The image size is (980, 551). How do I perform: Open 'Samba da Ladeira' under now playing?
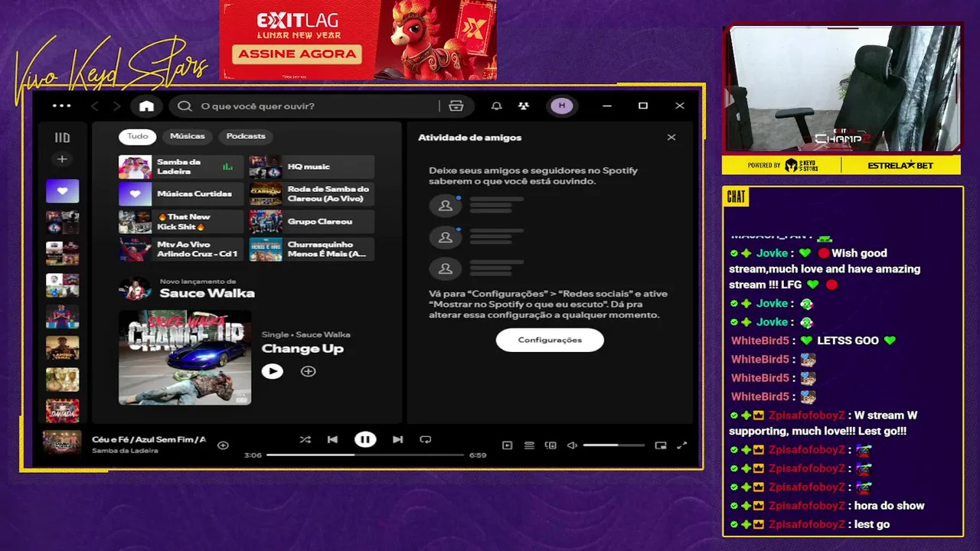125,451
